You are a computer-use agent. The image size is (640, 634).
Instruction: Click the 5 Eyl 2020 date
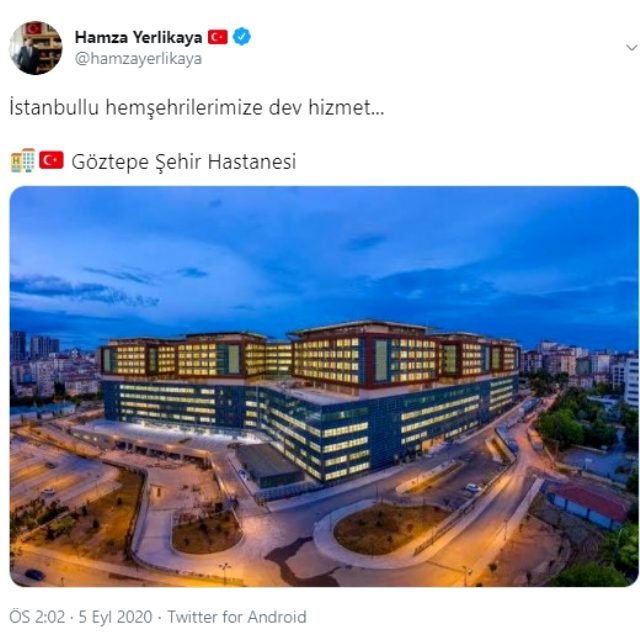tap(116, 617)
